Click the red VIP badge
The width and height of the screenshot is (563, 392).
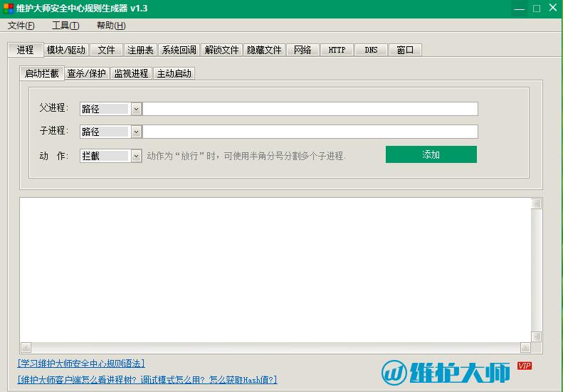pyautogui.click(x=525, y=366)
